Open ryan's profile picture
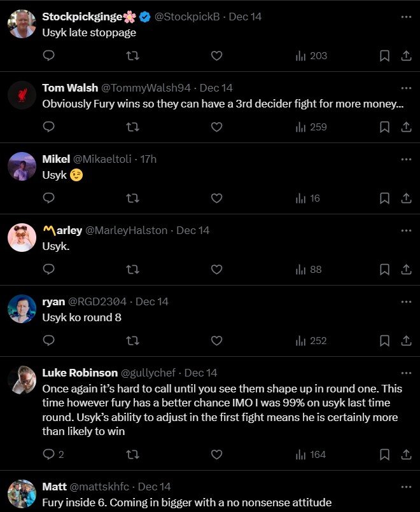This screenshot has height=512, width=420. point(22,309)
